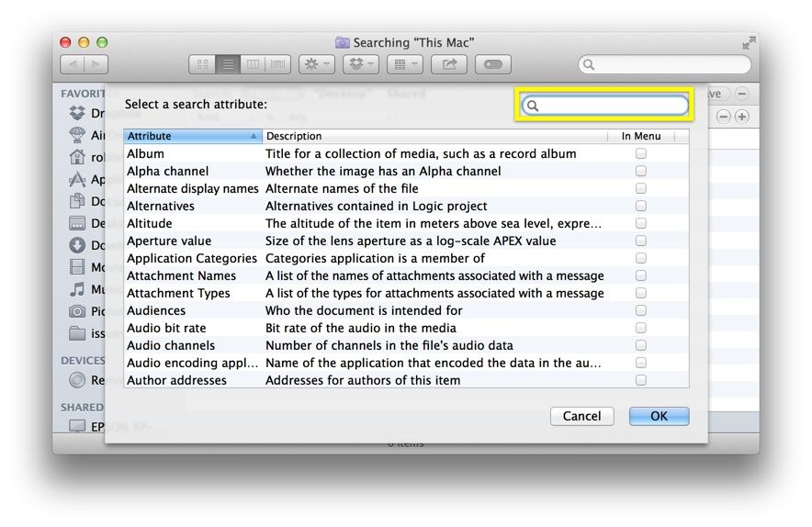The width and height of the screenshot is (812, 527).
Task: Open the Action gear dropdown in the toolbar
Action: pyautogui.click(x=316, y=64)
